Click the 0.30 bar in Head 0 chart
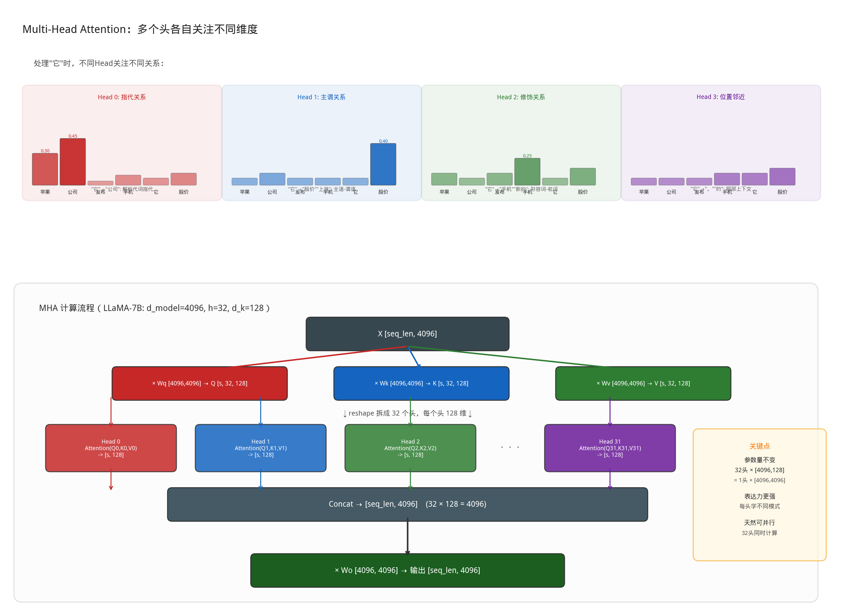The height and width of the screenshot is (616, 843). pyautogui.click(x=45, y=169)
